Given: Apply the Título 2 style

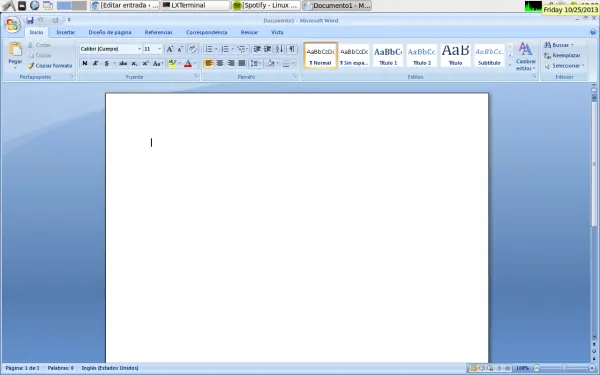Looking at the screenshot, I should [422, 55].
